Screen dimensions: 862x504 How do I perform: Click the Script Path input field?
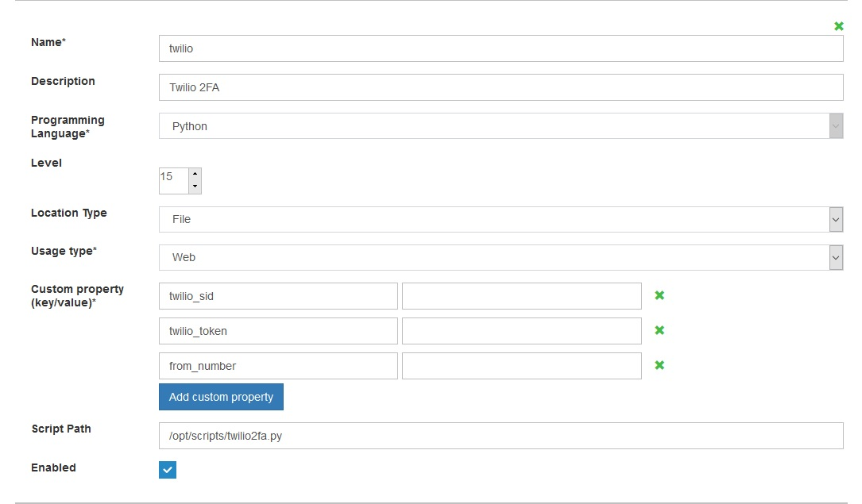(x=501, y=436)
